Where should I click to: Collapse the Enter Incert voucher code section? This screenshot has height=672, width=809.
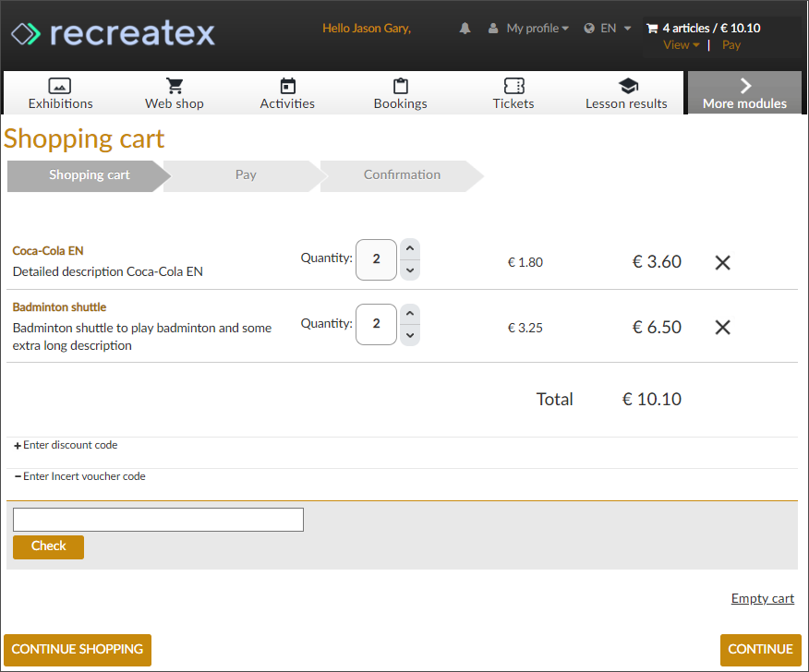(x=82, y=475)
